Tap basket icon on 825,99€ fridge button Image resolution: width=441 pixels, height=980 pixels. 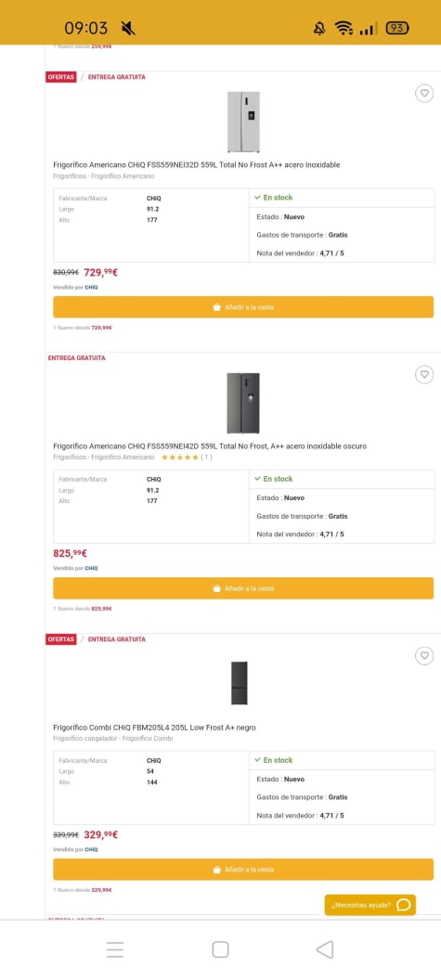click(216, 588)
